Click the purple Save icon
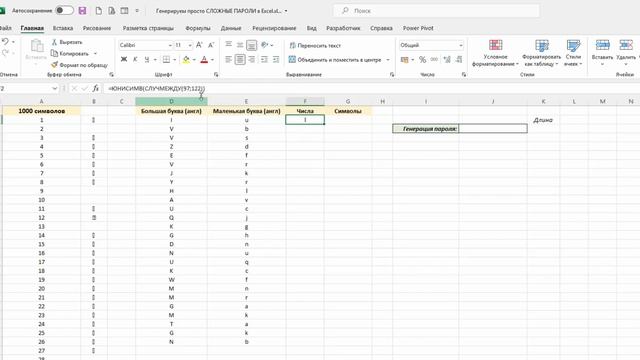640x360 pixels. pos(82,11)
